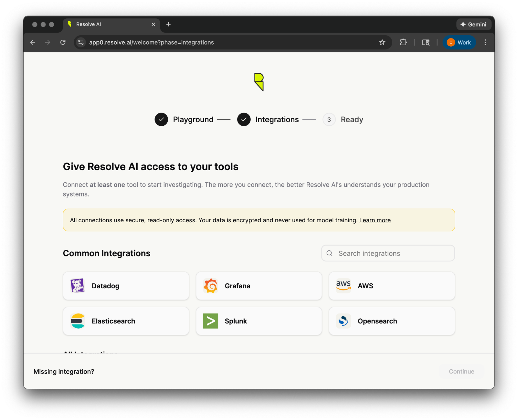The image size is (518, 420).
Task: Click the browser address bar URL
Action: [152, 42]
